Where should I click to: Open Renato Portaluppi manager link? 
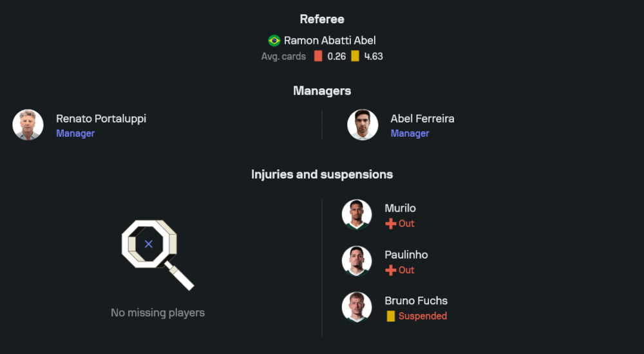tap(100, 119)
